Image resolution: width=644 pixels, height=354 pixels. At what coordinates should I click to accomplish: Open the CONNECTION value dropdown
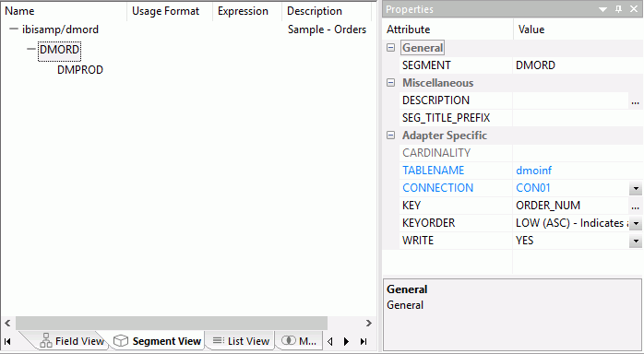(x=636, y=188)
